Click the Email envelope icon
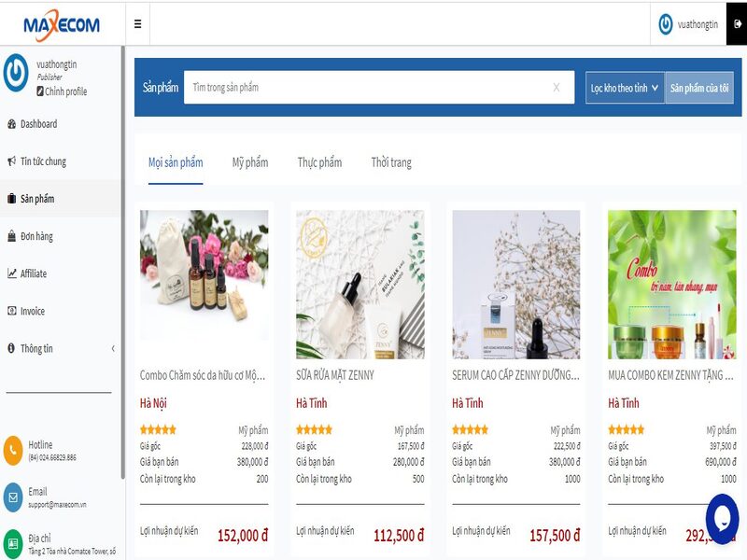 13,497
